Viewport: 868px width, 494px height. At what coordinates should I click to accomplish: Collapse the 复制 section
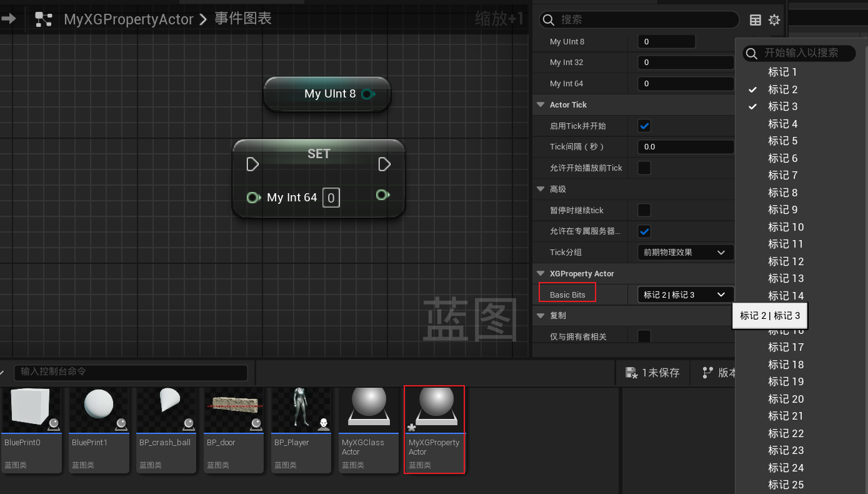tap(541, 316)
